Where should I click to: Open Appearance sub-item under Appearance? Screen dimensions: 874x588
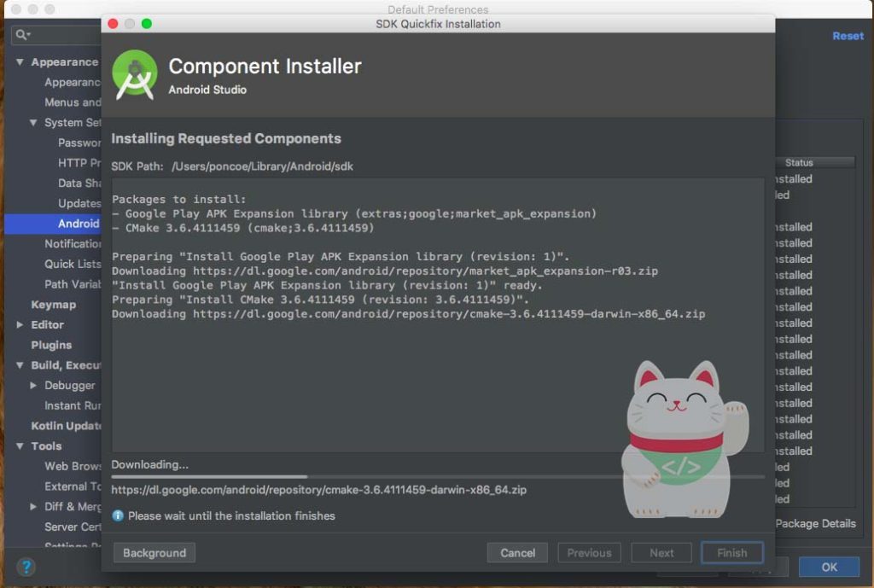click(x=73, y=82)
